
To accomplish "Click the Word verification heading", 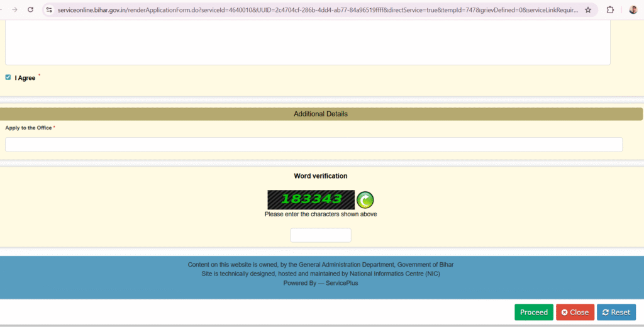I will (321, 176).
